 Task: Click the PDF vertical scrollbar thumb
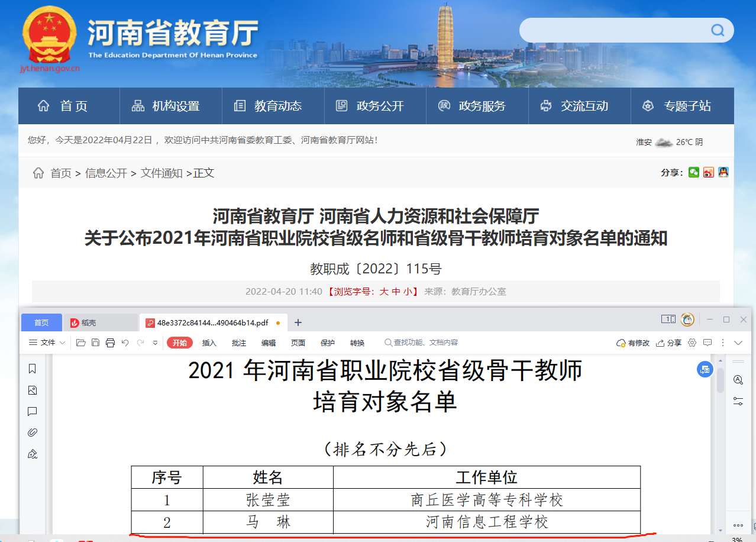[720, 378]
